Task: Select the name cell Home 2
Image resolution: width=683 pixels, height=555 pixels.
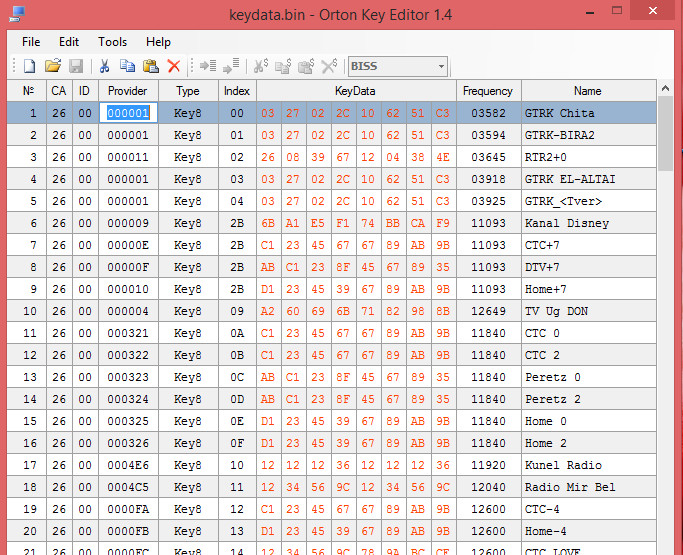Action: [588, 443]
